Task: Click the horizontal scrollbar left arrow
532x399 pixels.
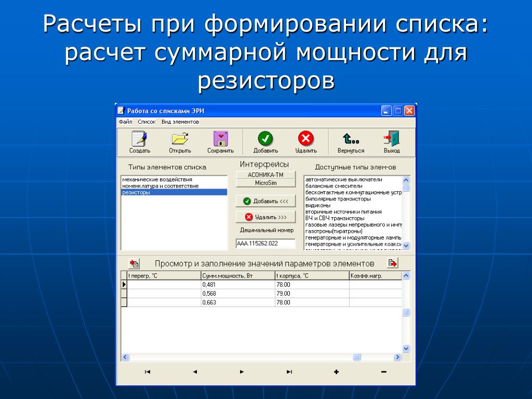Action: coord(125,357)
